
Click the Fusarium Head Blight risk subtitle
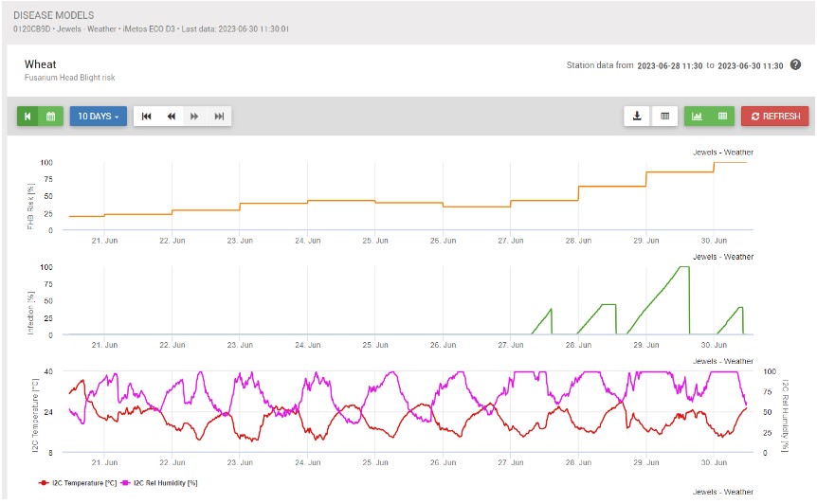pos(69,78)
